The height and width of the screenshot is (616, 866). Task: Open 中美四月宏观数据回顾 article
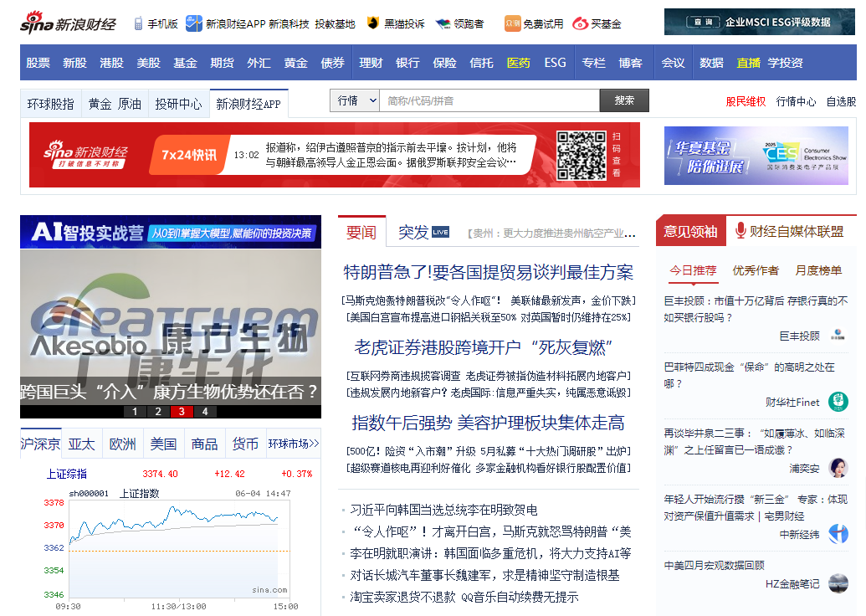click(714, 565)
